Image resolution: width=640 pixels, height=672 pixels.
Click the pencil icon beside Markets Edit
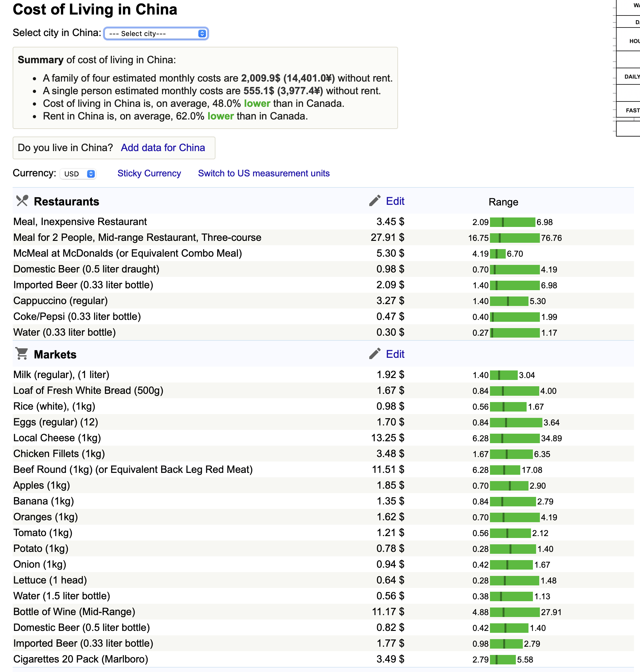(375, 354)
